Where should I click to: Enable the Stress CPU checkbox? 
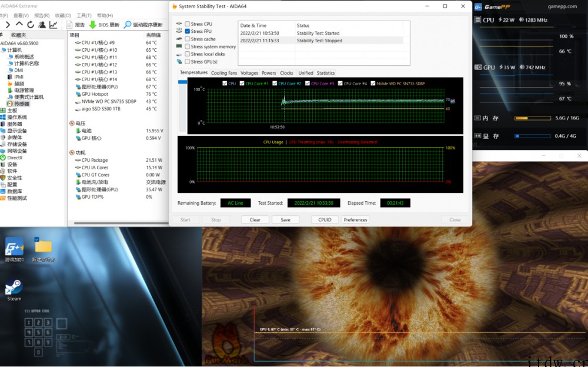pos(188,24)
